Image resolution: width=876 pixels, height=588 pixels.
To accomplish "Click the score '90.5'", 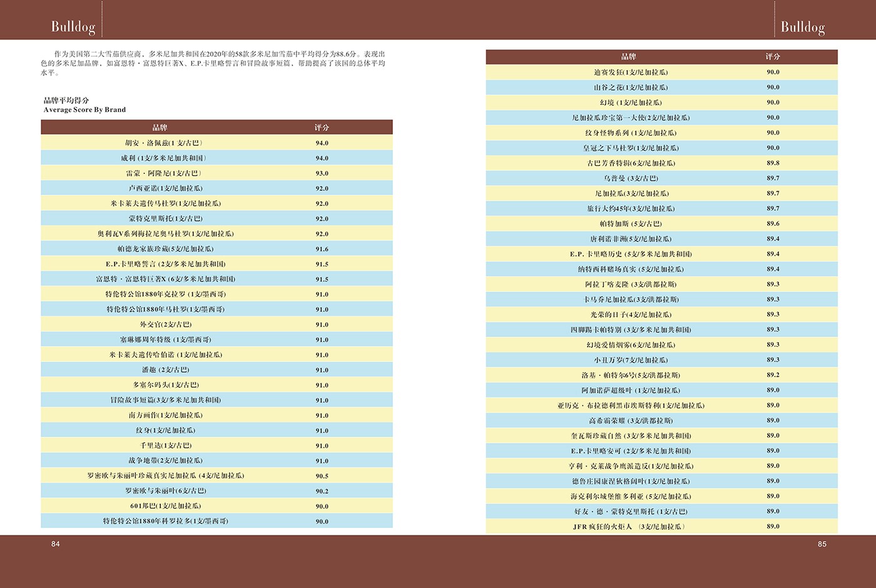I will [x=322, y=476].
